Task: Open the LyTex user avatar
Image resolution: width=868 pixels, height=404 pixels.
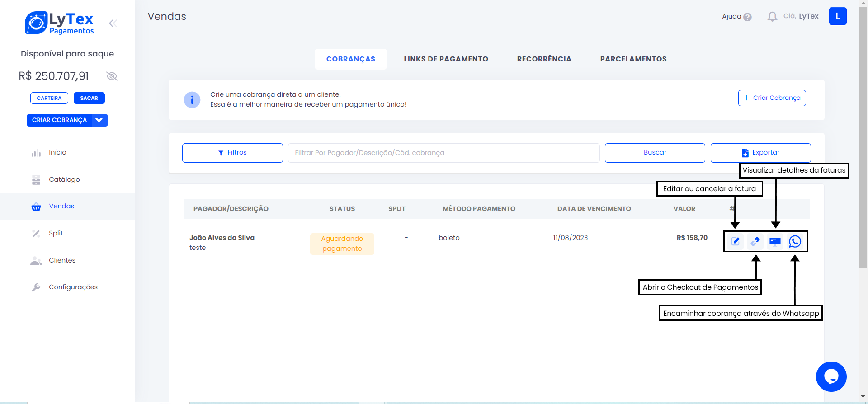Action: coord(838,16)
